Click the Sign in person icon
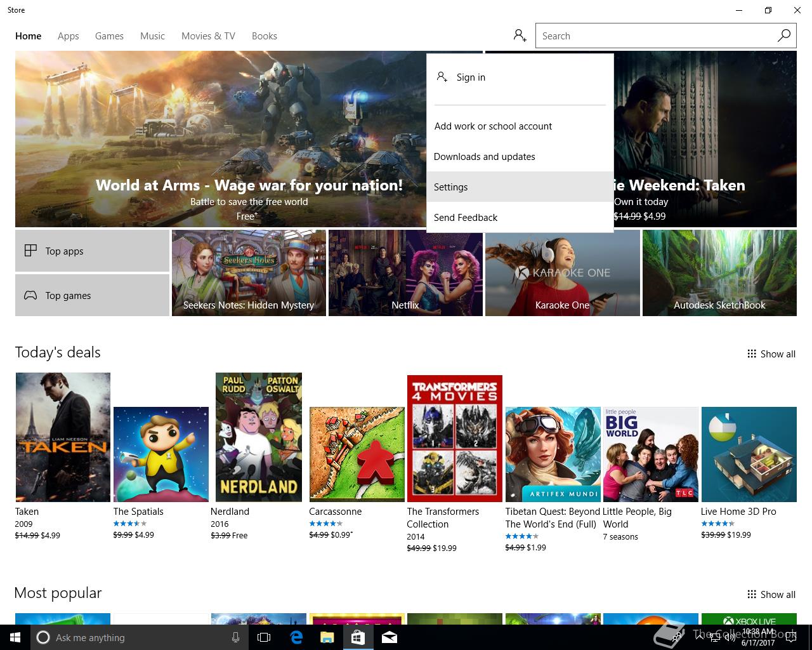The height and width of the screenshot is (650, 812). 442,77
